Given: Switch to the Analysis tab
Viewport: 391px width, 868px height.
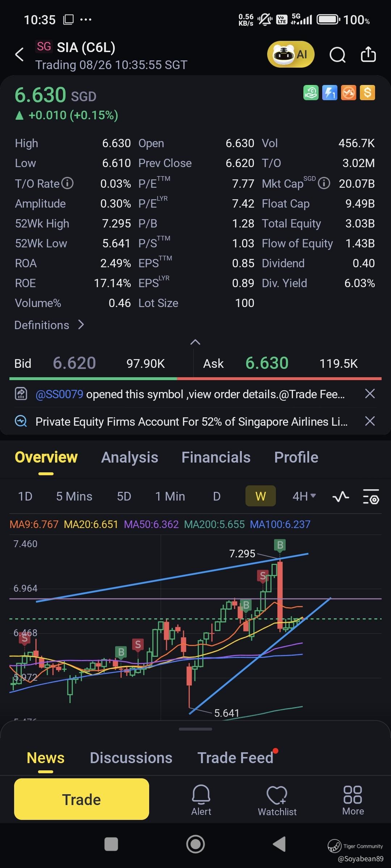Looking at the screenshot, I should [130, 458].
